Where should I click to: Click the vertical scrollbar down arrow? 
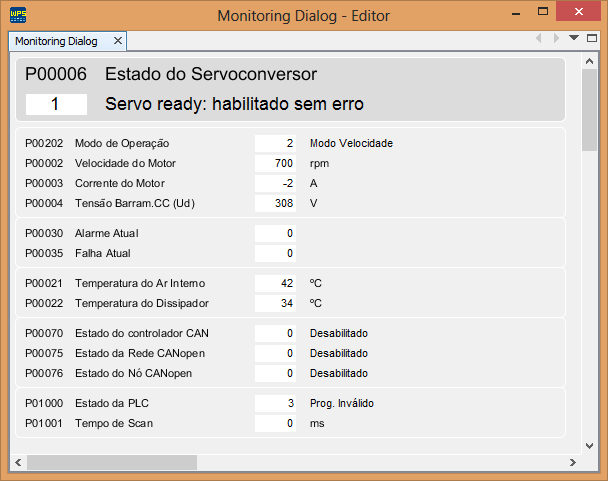click(589, 445)
